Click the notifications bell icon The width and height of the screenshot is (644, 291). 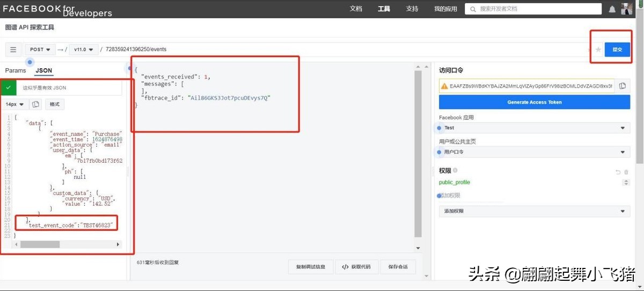612,9
